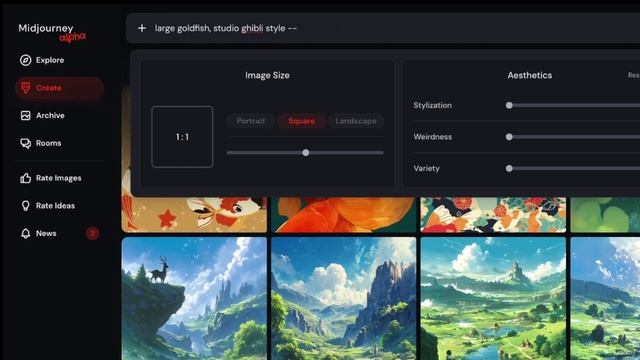Screen dimensions: 640x360
Task: Click the Variety slider handle
Action: [x=509, y=168]
